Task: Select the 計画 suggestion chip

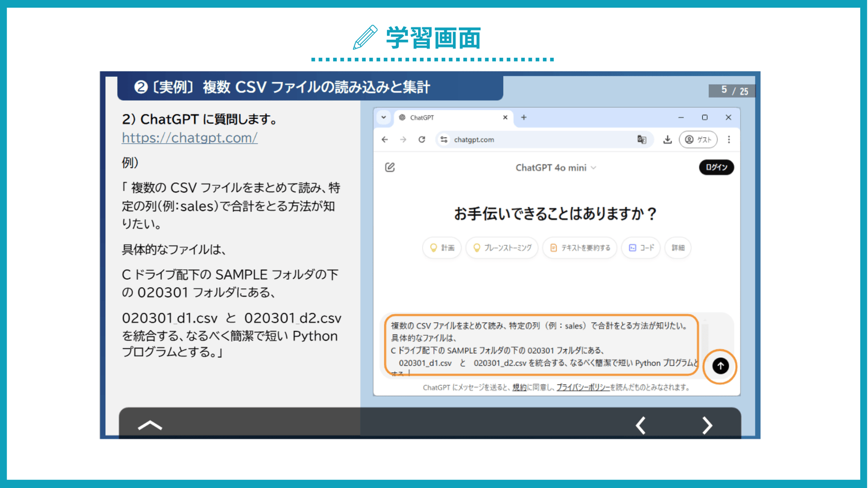Action: point(442,248)
